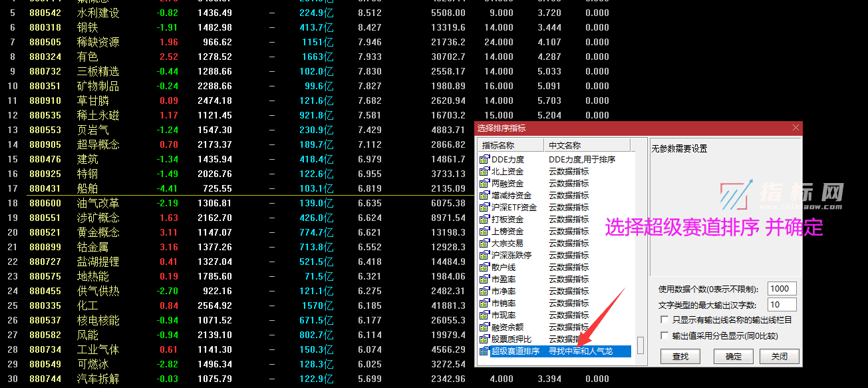Click the 关闭 button in dialog
The width and height of the screenshot is (868, 388).
coord(779,357)
